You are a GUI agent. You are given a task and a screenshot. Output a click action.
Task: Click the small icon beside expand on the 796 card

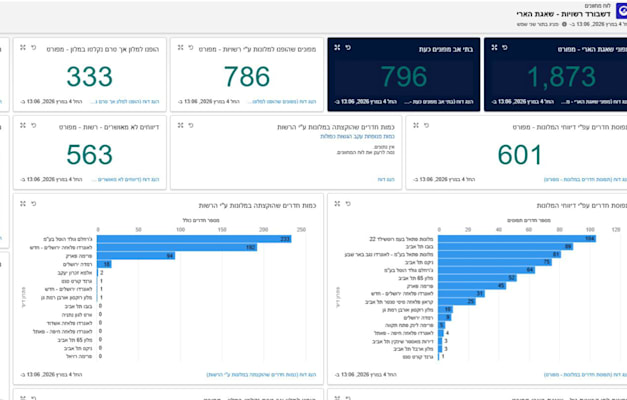point(348,48)
